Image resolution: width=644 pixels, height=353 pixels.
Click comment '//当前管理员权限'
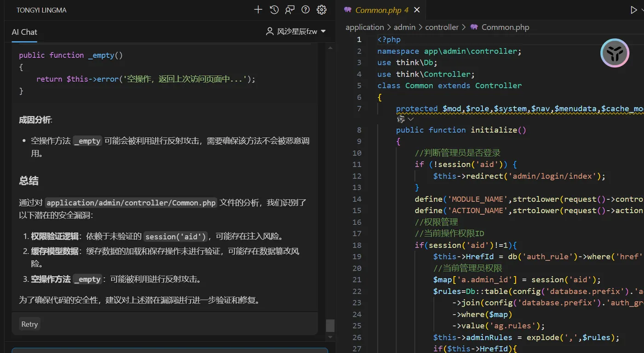467,268
